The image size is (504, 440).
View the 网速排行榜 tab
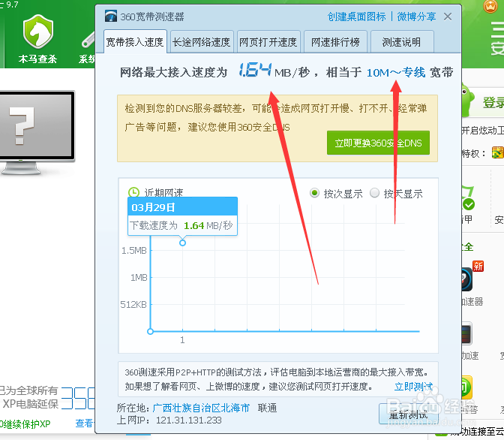click(335, 42)
